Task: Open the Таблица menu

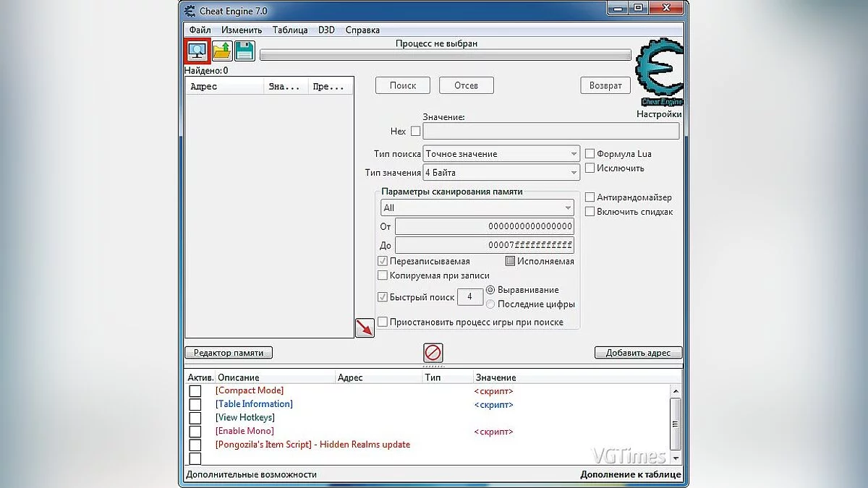Action: (x=290, y=30)
